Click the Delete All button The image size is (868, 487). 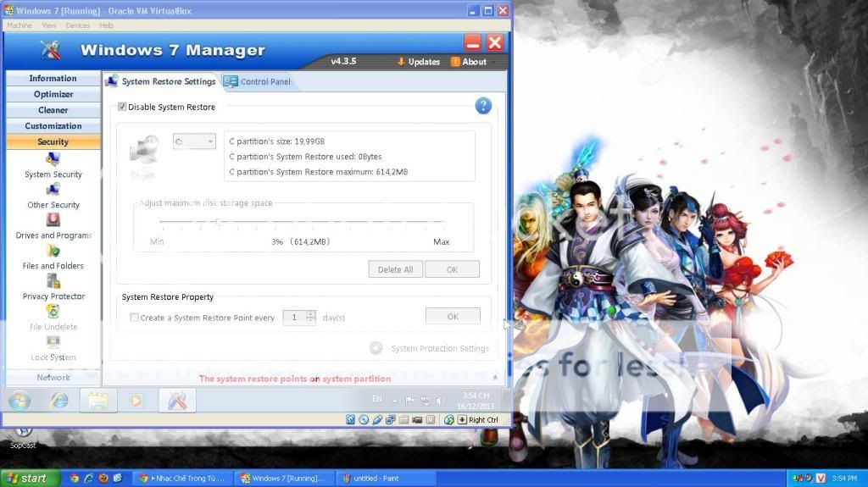point(395,269)
